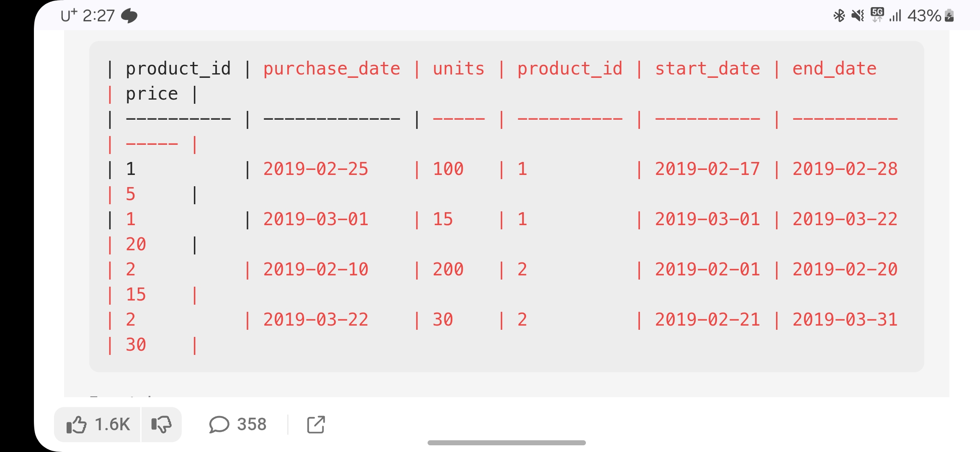Image resolution: width=980 pixels, height=452 pixels.
Task: Tap the thumbs-up like icon
Action: (x=76, y=425)
